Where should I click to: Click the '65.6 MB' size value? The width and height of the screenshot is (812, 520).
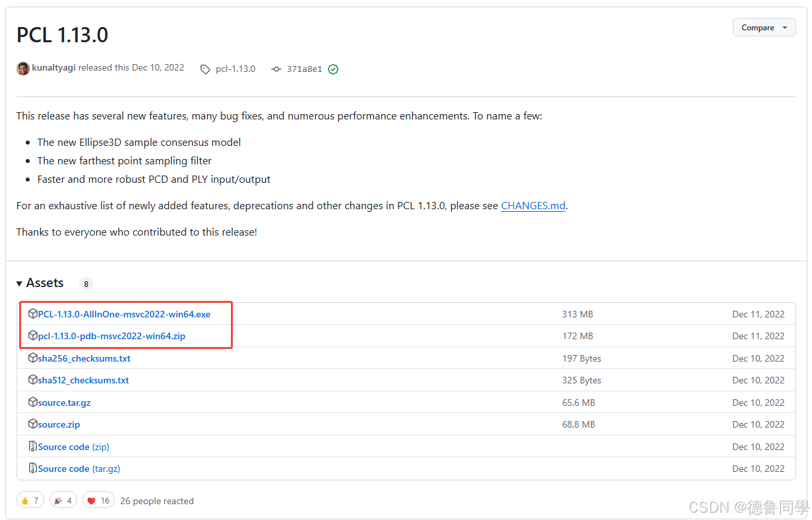578,403
